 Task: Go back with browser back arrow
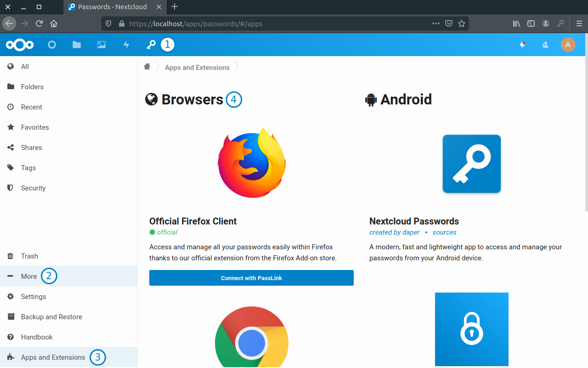click(9, 23)
